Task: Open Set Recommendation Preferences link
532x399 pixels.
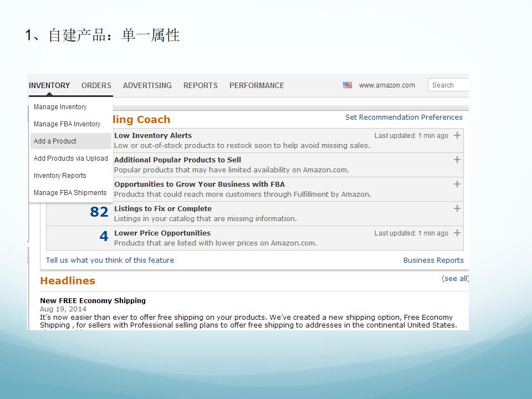Action: coord(404,117)
